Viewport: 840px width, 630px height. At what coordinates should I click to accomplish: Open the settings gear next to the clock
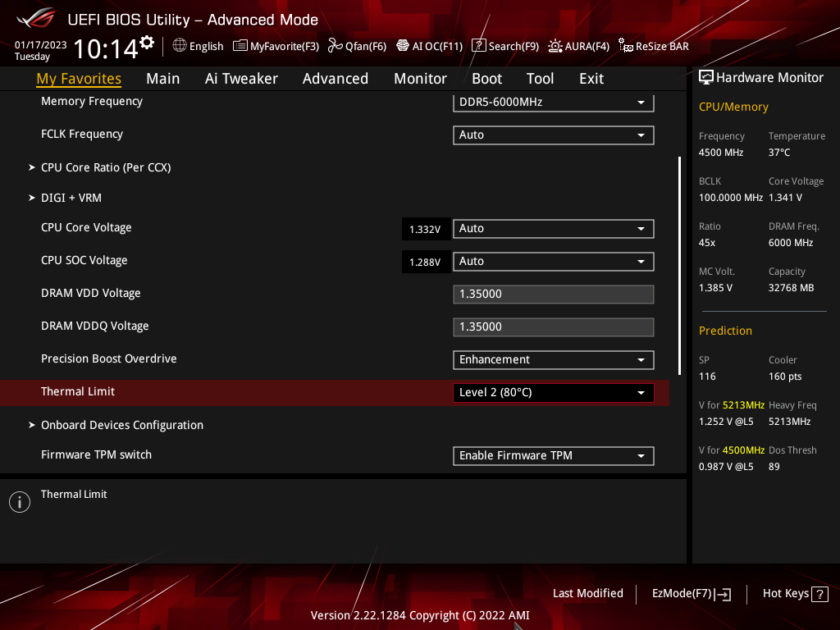click(x=147, y=43)
